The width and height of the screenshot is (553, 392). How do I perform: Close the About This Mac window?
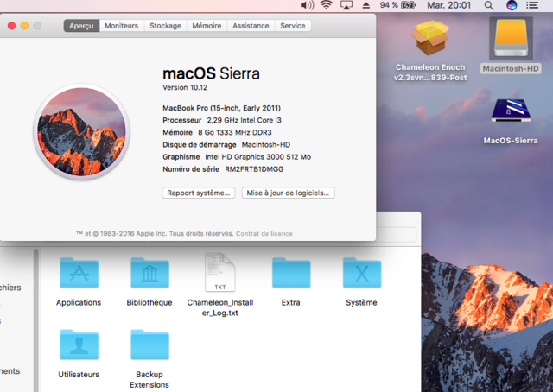(11, 26)
